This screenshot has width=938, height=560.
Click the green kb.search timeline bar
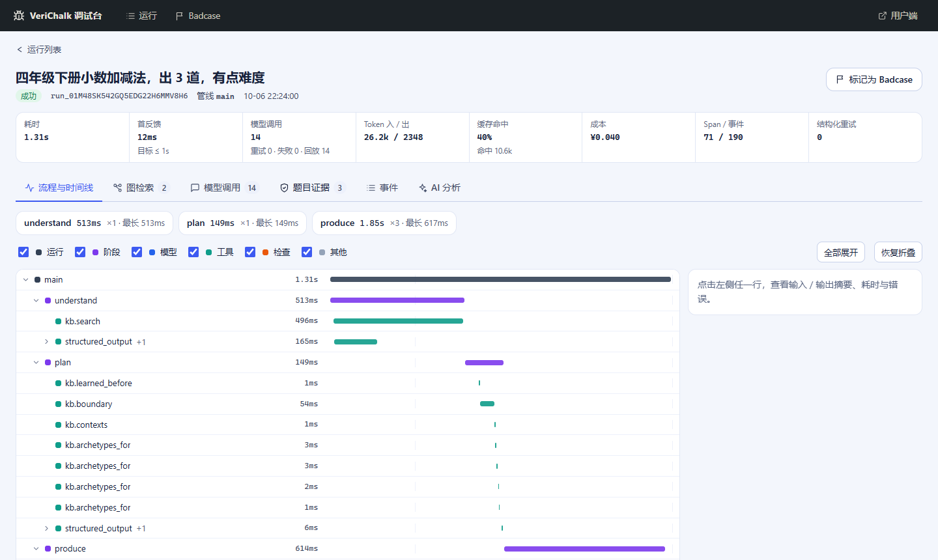pos(398,321)
